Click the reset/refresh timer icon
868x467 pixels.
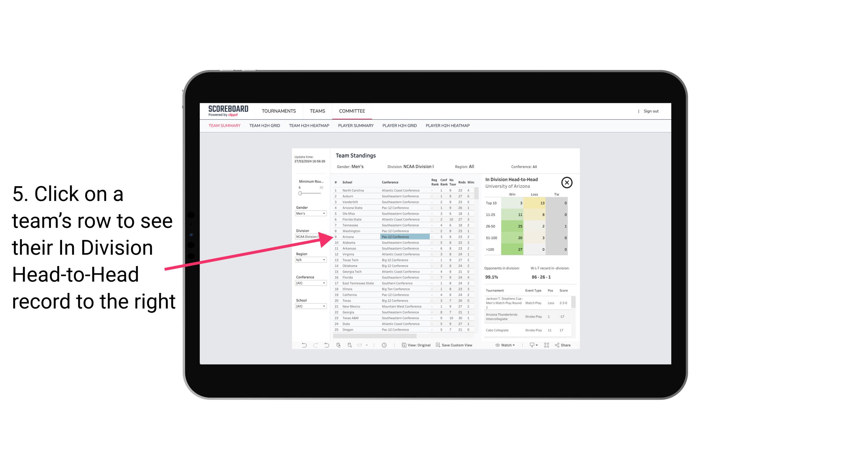point(384,345)
